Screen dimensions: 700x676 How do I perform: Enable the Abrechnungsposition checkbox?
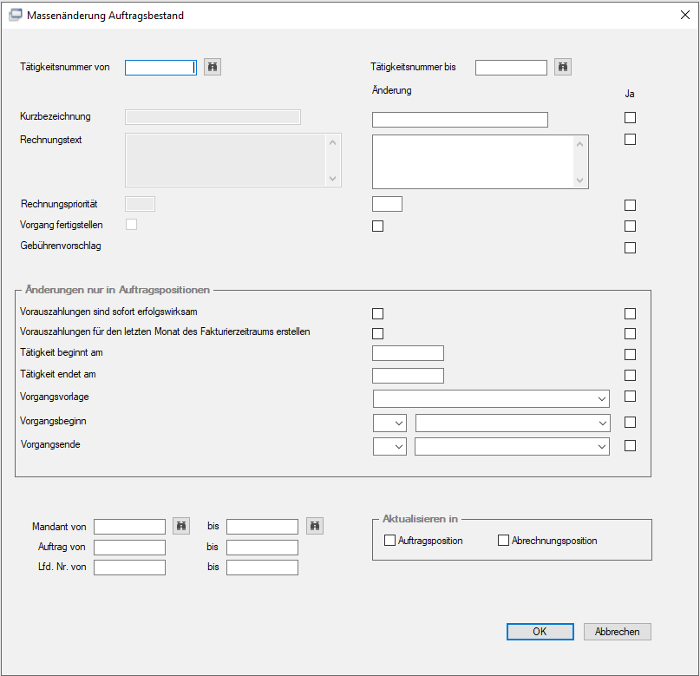[503, 540]
